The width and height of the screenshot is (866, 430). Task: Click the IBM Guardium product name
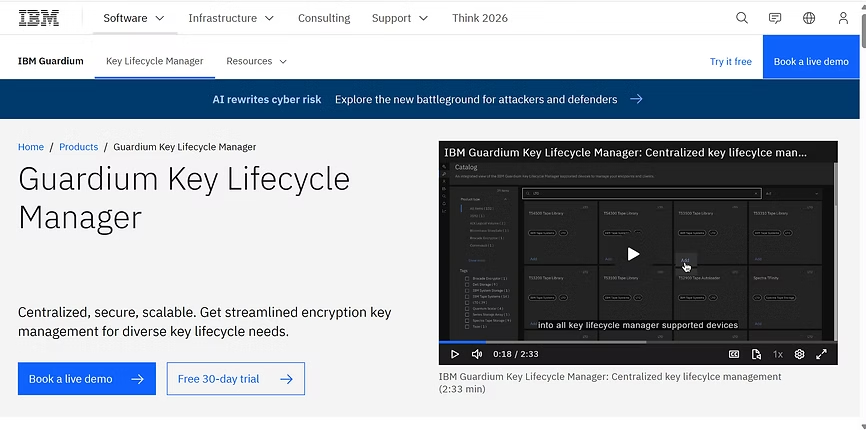pos(51,61)
